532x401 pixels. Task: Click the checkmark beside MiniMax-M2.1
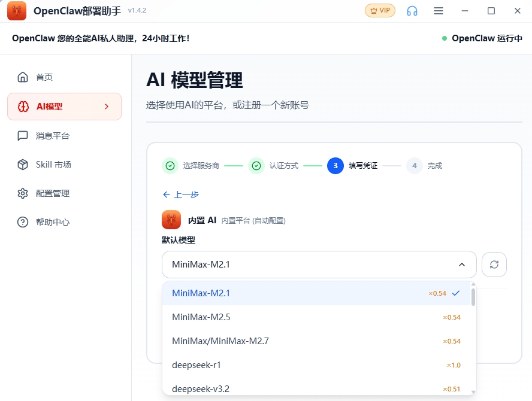click(x=456, y=293)
